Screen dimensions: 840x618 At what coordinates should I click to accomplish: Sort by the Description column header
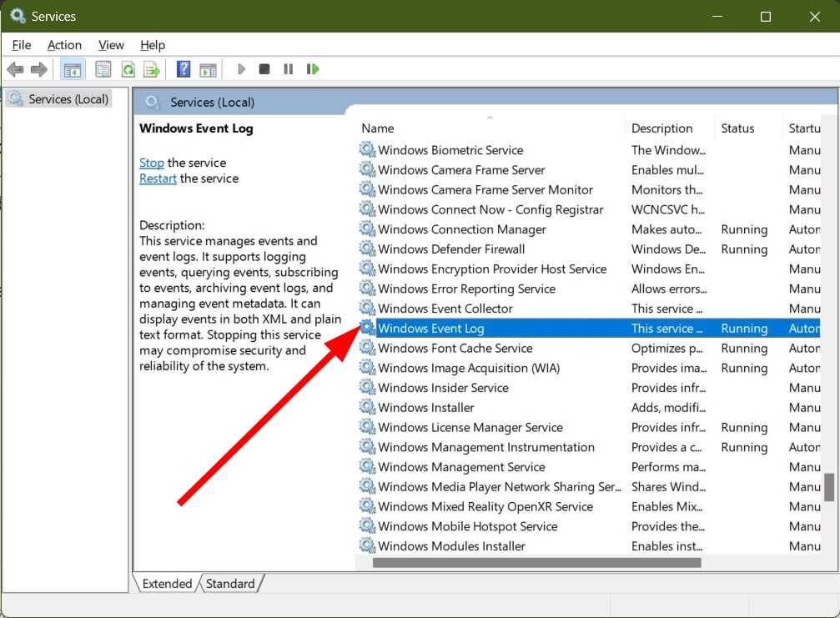coord(669,128)
